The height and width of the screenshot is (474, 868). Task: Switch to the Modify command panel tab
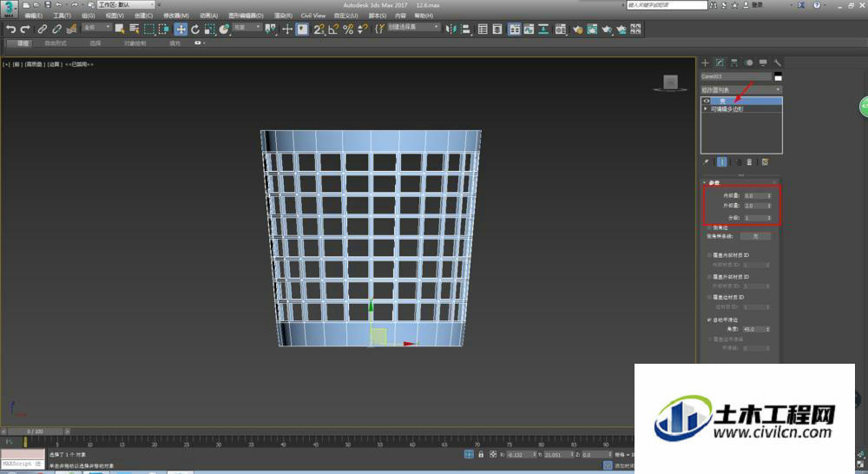click(x=720, y=63)
